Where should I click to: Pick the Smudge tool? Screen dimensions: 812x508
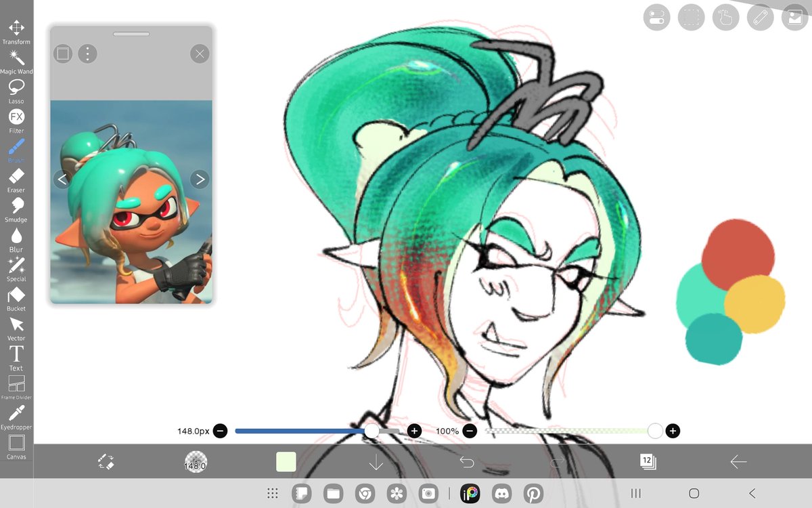pyautogui.click(x=16, y=210)
